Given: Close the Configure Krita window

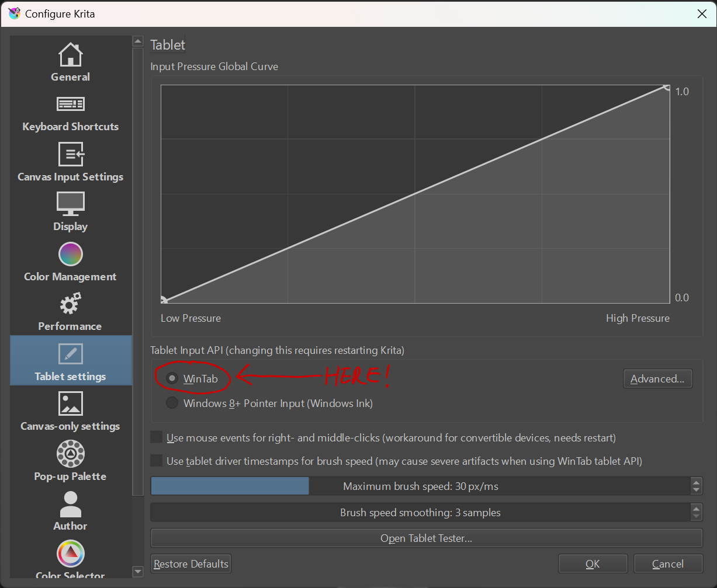Looking at the screenshot, I should [x=702, y=13].
